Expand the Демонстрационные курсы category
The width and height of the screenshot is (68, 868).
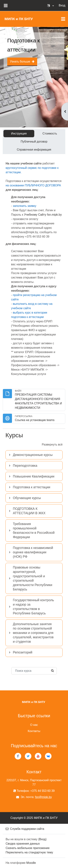click(34, 455)
